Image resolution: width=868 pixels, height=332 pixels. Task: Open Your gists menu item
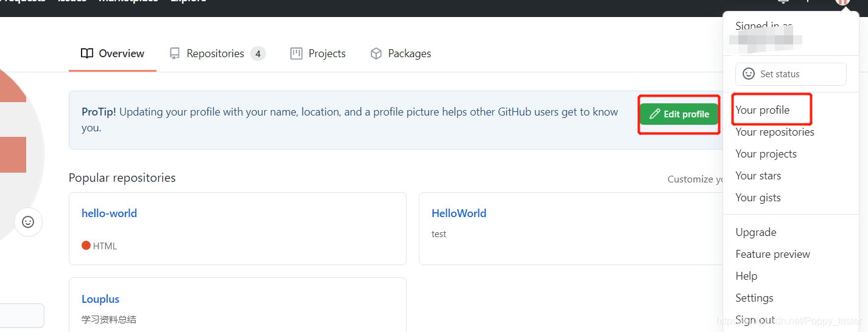click(758, 198)
